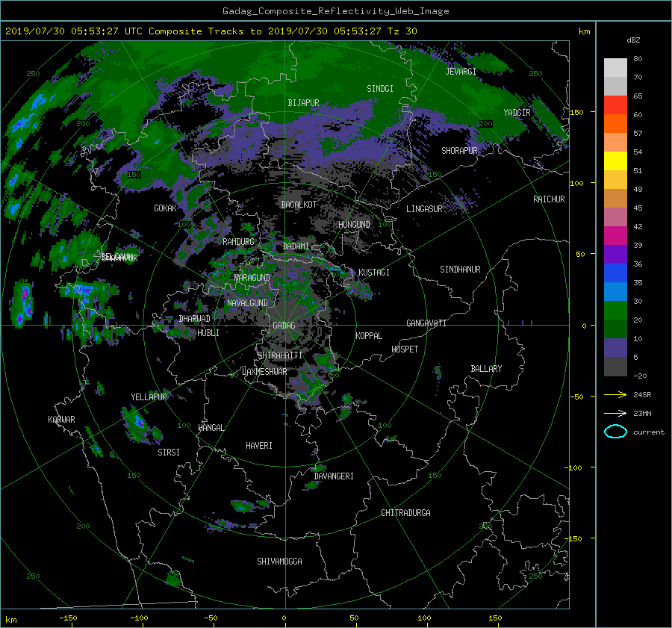Click the SINDHANUR city label
The width and height of the screenshot is (672, 628).
460,270
